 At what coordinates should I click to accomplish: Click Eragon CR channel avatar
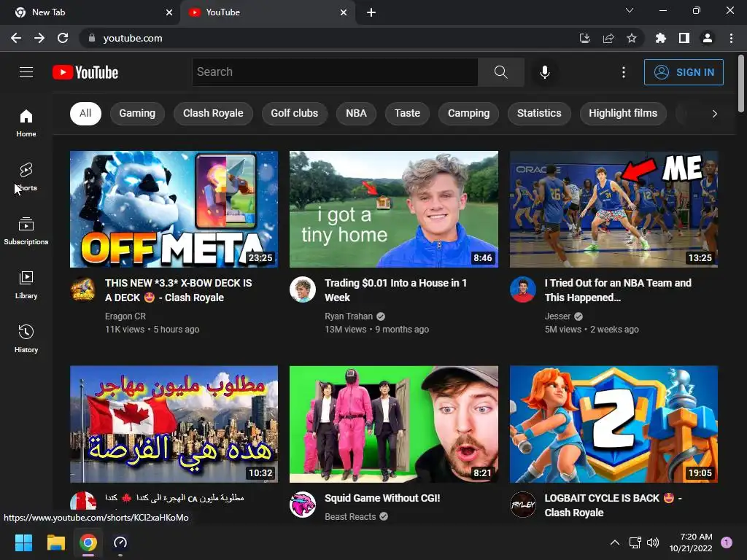click(x=83, y=289)
